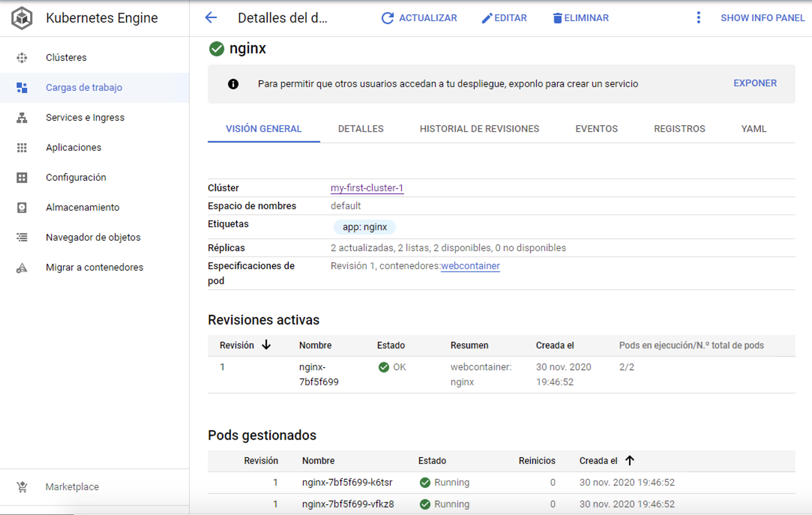812x515 pixels.
Task: Click the Resumen column header
Action: tap(469, 345)
